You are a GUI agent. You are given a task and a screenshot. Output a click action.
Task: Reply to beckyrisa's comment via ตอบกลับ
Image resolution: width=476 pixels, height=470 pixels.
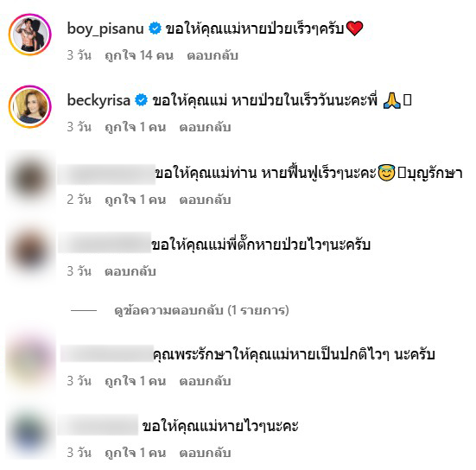click(206, 127)
